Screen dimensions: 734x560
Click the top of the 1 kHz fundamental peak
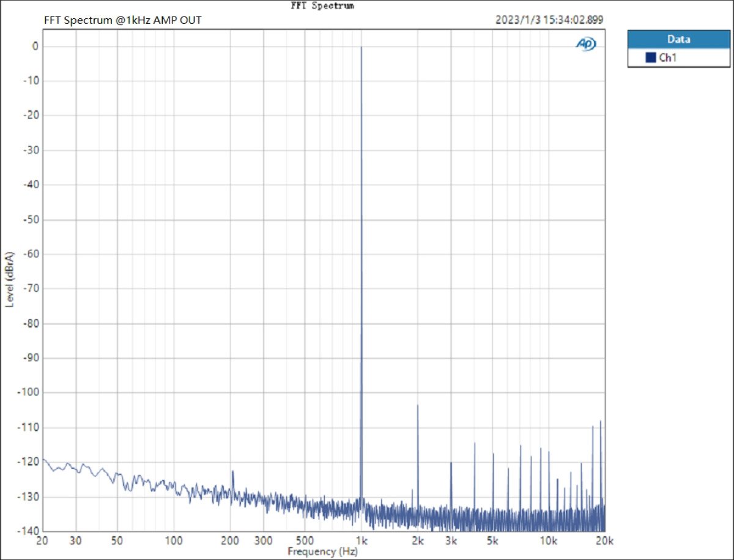coord(361,47)
